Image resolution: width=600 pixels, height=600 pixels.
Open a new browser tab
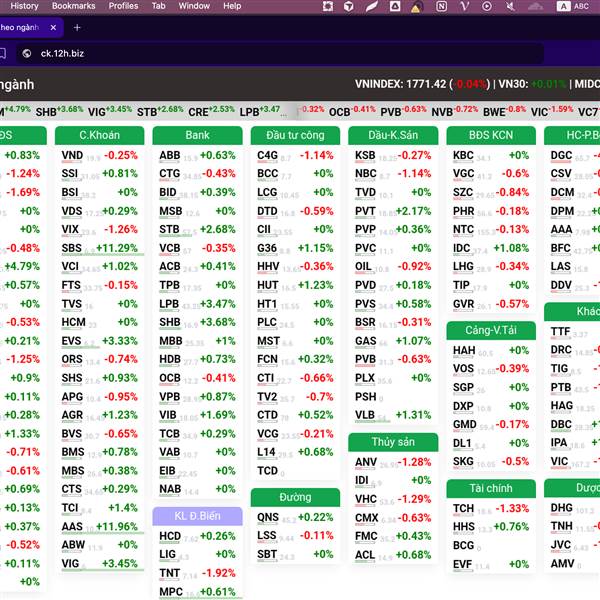point(77,28)
